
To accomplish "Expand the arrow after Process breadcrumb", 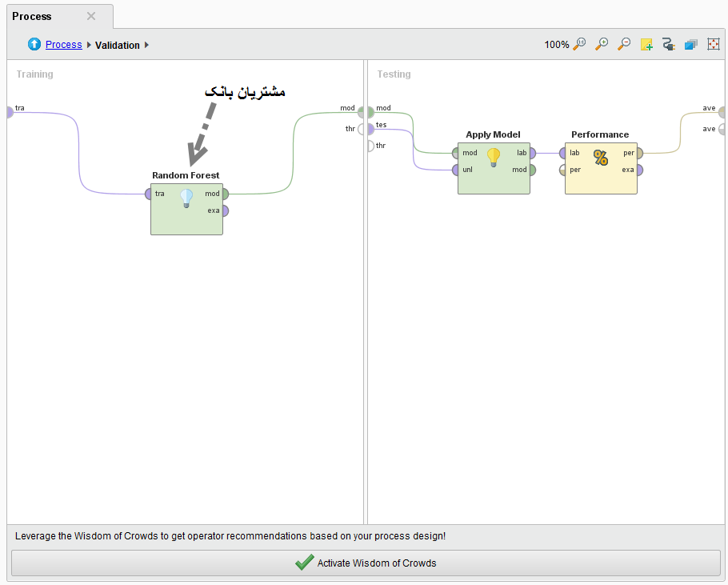I will click(89, 45).
